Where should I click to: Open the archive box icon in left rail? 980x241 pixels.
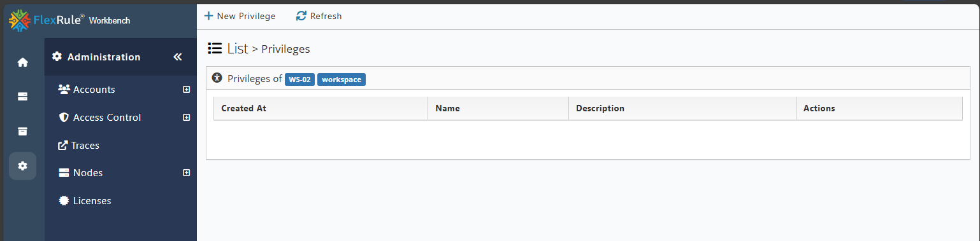point(22,131)
